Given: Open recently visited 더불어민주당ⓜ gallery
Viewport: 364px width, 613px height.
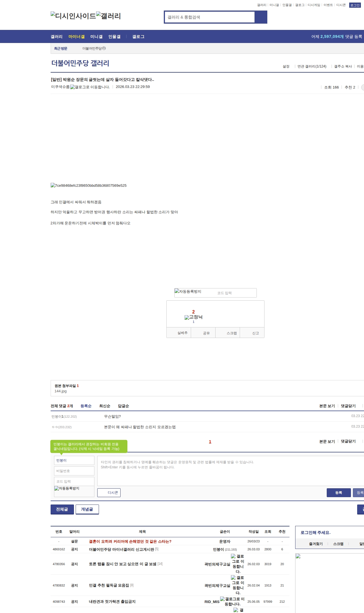Looking at the screenshot, I should pyautogui.click(x=94, y=48).
